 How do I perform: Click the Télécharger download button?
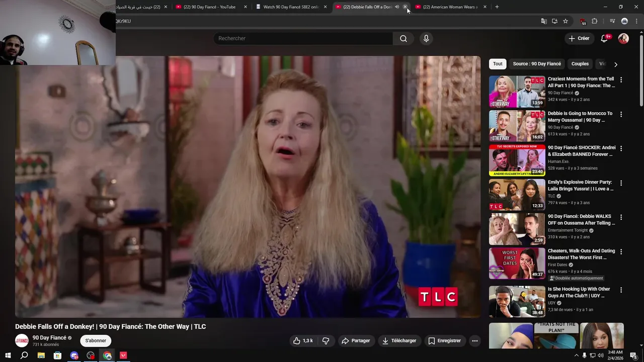click(x=399, y=340)
